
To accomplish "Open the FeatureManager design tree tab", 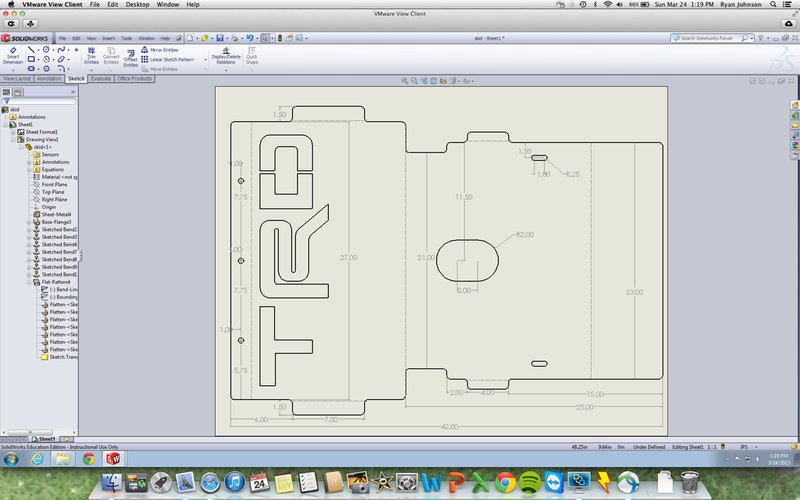I will click(6, 92).
